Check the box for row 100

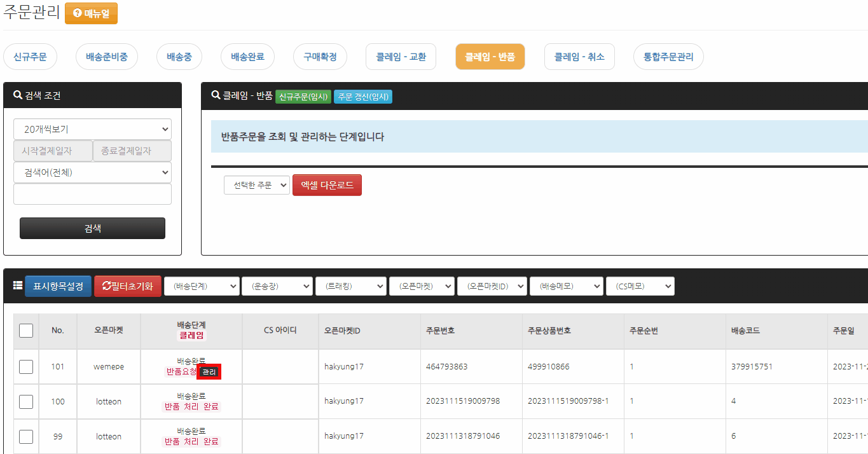[26, 401]
